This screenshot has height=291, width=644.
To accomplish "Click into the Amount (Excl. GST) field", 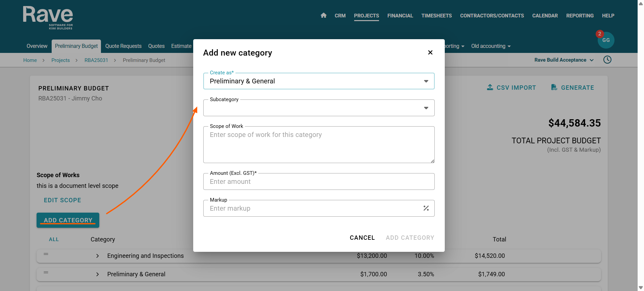I will (319, 182).
